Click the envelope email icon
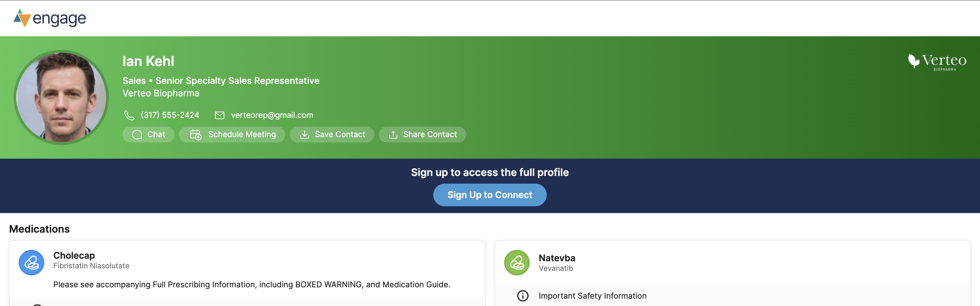The height and width of the screenshot is (306, 980). (x=219, y=115)
